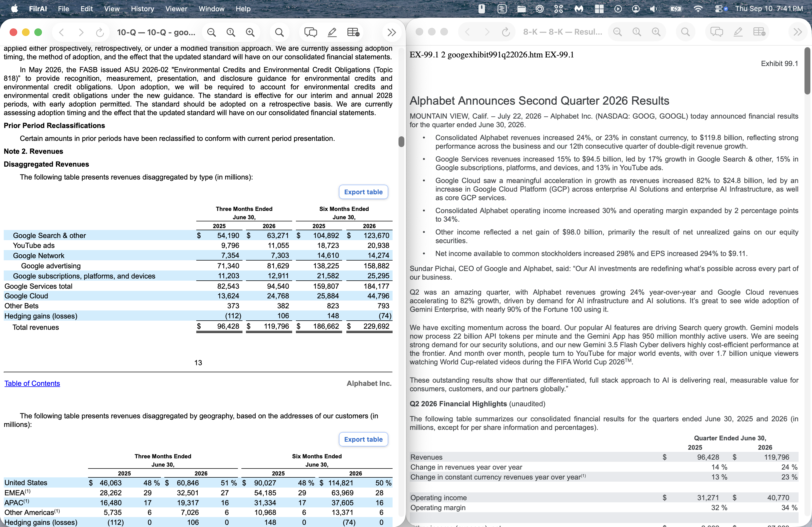Click the 8-K window title text
The image size is (812, 527).
(x=563, y=32)
